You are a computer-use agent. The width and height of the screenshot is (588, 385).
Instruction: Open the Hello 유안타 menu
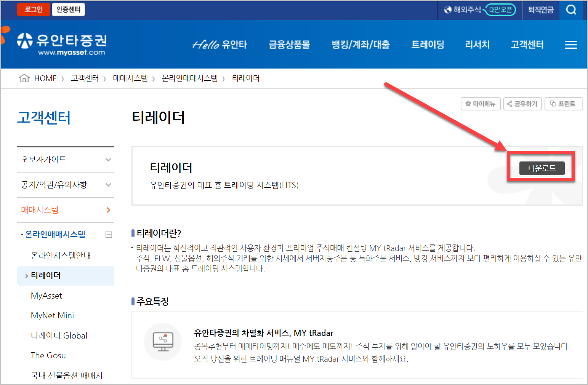pos(219,45)
